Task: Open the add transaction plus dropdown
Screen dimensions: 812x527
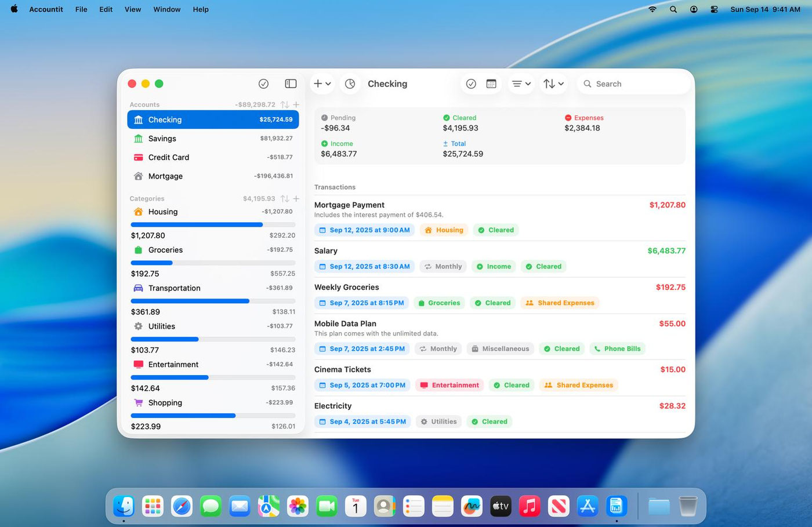Action: [x=322, y=84]
